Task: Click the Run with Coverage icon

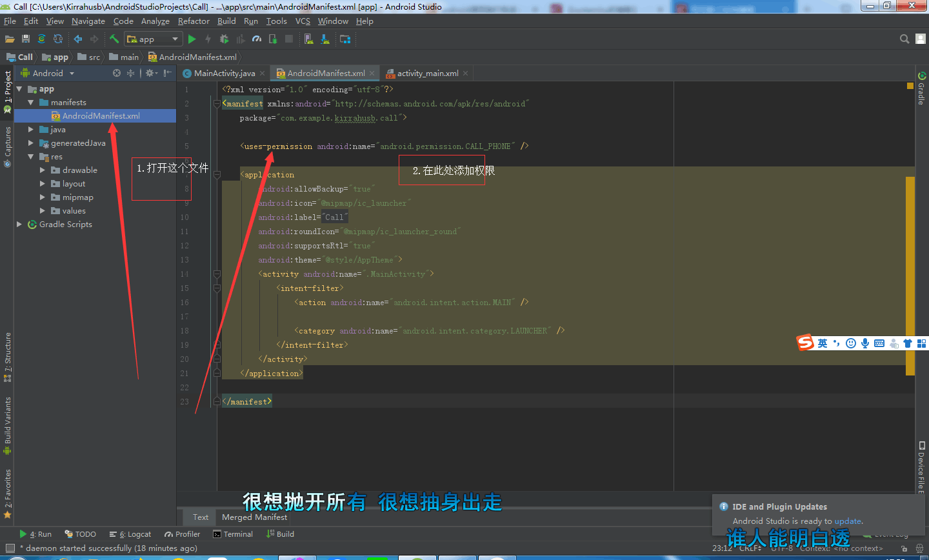Action: [x=241, y=39]
